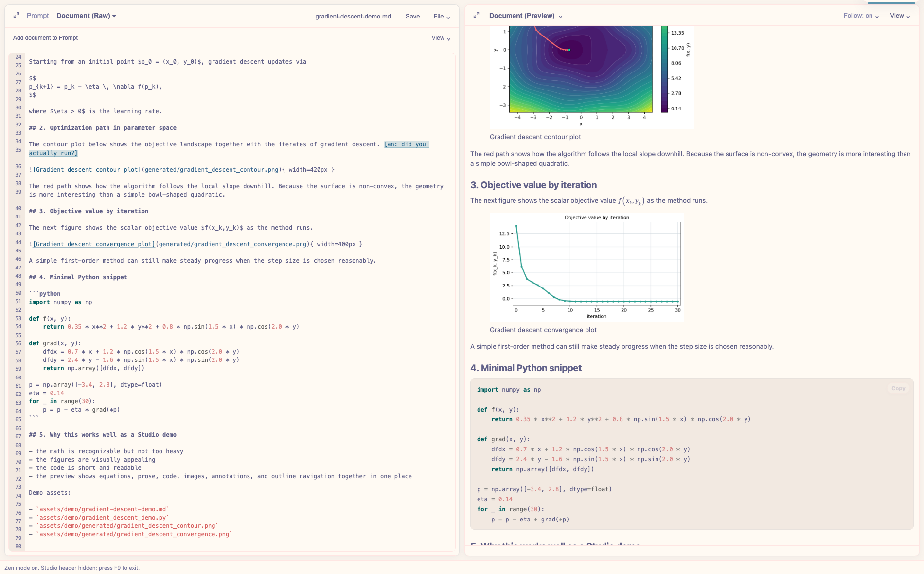Click the 'Demo assets:' line

(x=50, y=493)
